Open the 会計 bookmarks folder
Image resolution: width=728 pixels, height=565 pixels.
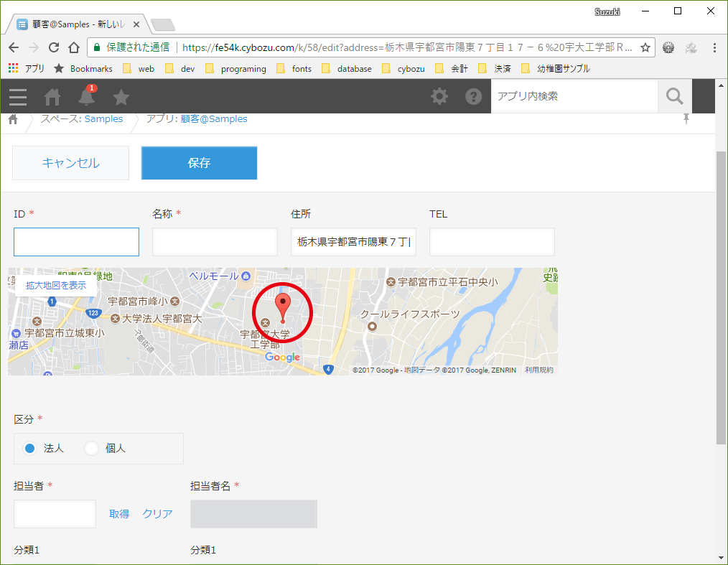coord(452,69)
